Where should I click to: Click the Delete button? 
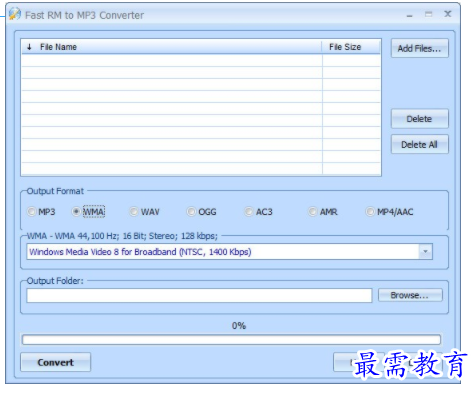pos(420,119)
